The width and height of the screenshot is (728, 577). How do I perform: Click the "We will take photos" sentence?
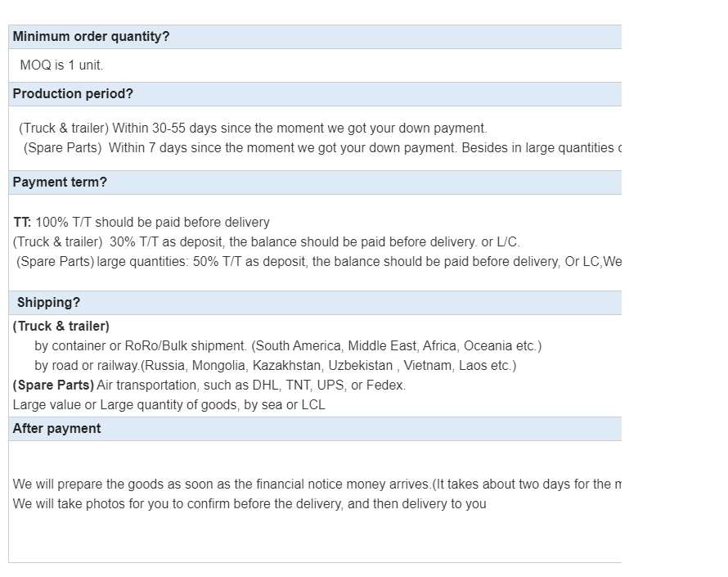(x=249, y=504)
